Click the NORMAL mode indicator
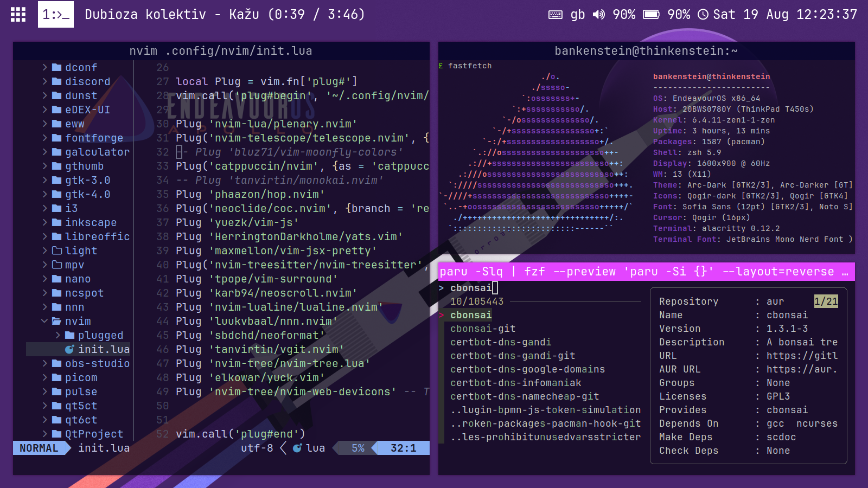The width and height of the screenshot is (868, 488). click(39, 448)
